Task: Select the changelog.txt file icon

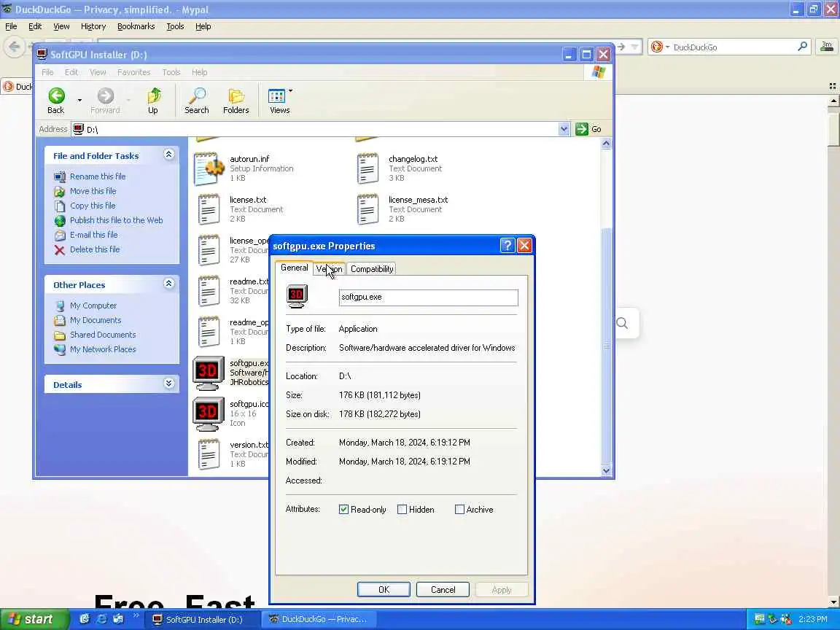Action: pyautogui.click(x=368, y=168)
